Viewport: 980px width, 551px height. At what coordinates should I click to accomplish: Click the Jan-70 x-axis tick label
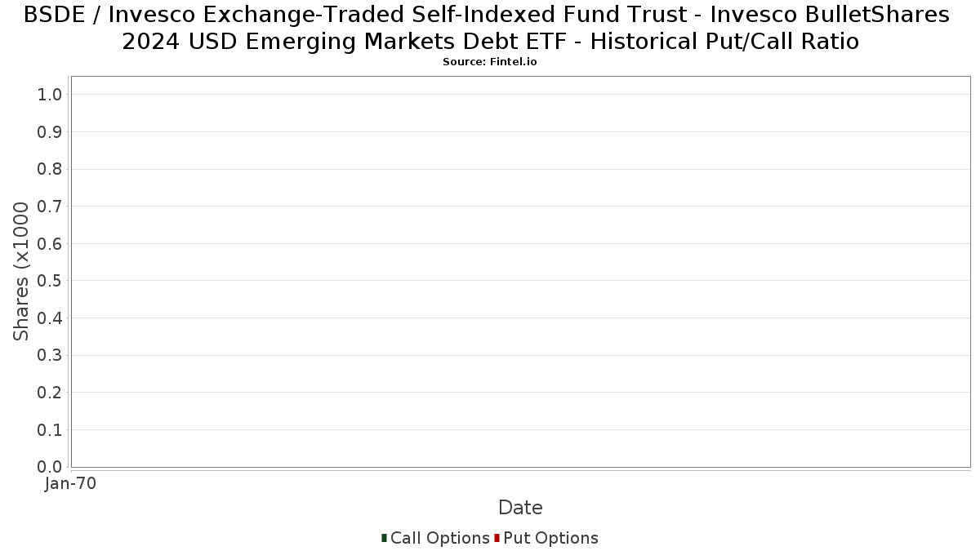click(70, 483)
